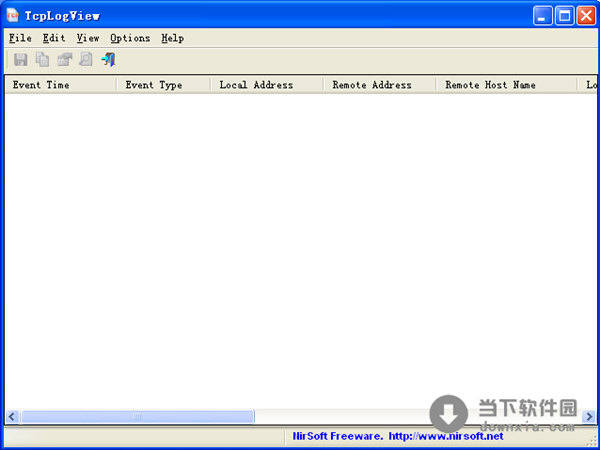
Task: Open the File menu
Action: point(20,38)
